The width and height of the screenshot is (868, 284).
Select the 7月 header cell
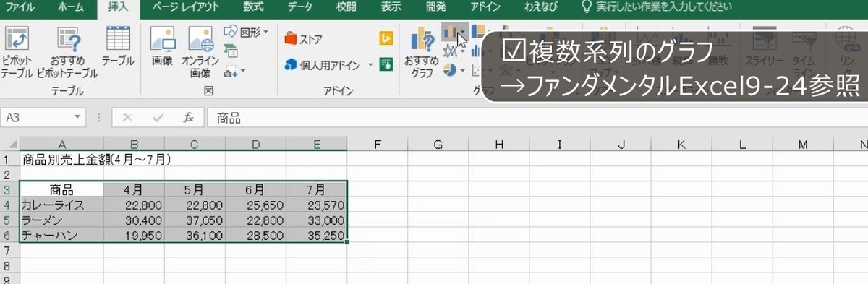pyautogui.click(x=316, y=190)
